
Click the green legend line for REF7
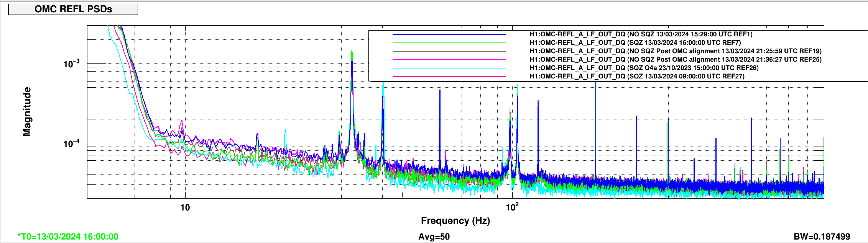pos(449,43)
